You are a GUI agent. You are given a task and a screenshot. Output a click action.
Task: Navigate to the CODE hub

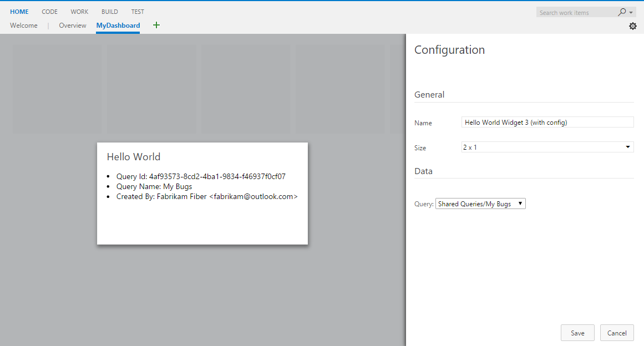49,11
